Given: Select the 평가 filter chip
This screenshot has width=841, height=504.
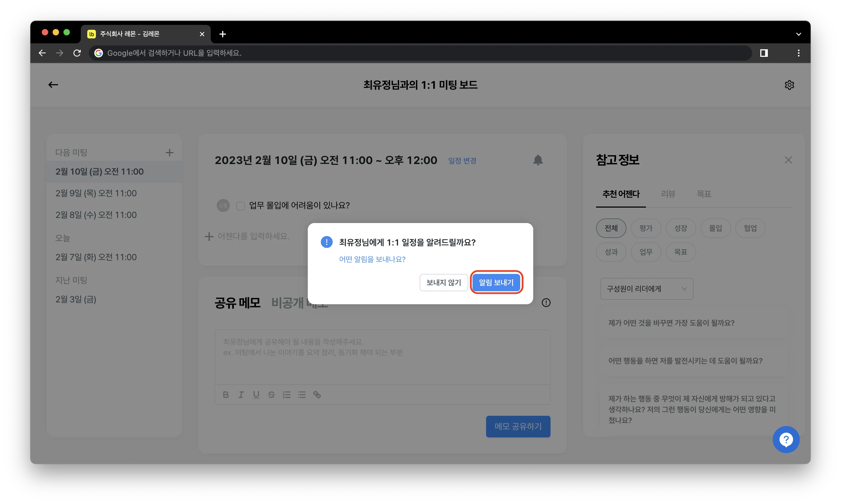Looking at the screenshot, I should click(646, 228).
